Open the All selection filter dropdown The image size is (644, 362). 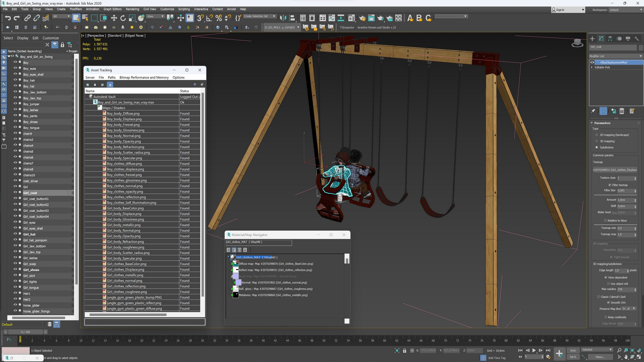coord(61,16)
